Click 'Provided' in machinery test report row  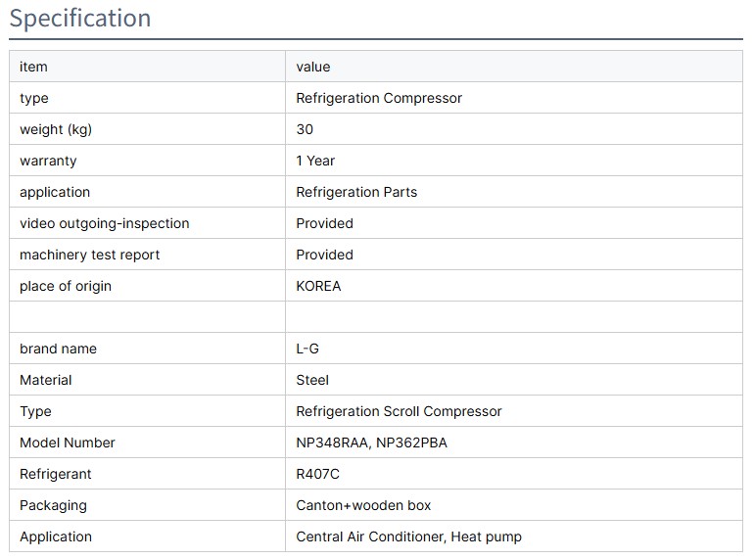click(x=324, y=255)
